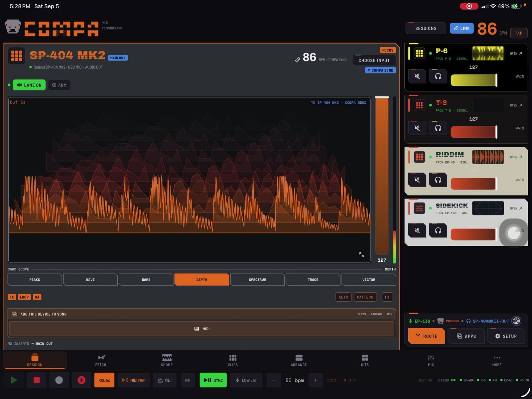Mute the P-6 lane
The width and height of the screenshot is (532, 399).
(417, 76)
